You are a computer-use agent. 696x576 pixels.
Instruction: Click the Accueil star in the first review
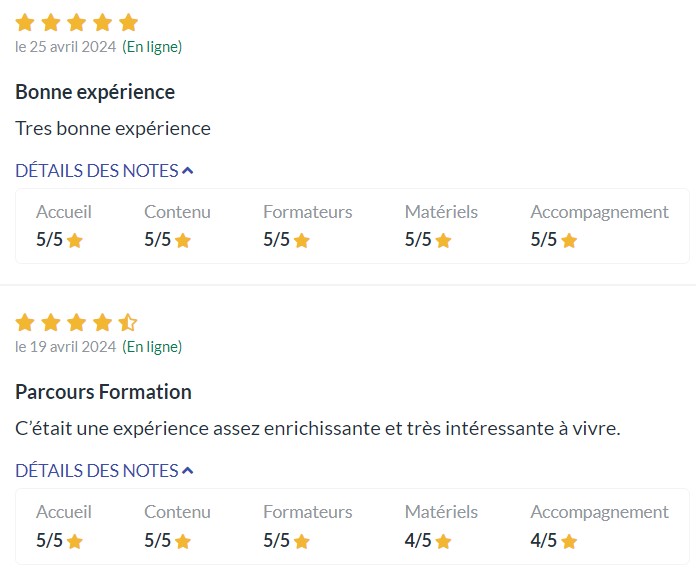(74, 241)
